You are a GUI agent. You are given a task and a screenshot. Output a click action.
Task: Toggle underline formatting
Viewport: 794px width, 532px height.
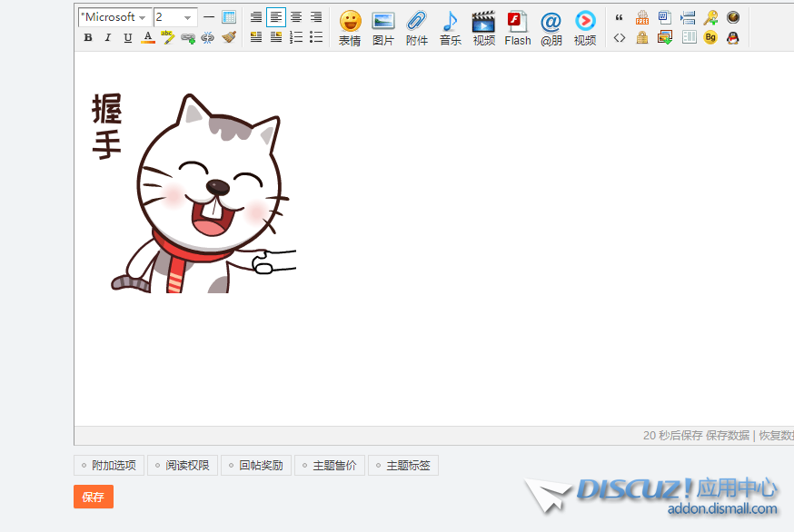127,37
